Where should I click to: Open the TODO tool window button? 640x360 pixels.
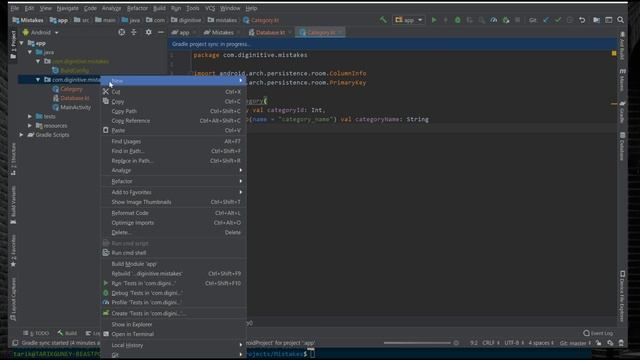(x=36, y=333)
